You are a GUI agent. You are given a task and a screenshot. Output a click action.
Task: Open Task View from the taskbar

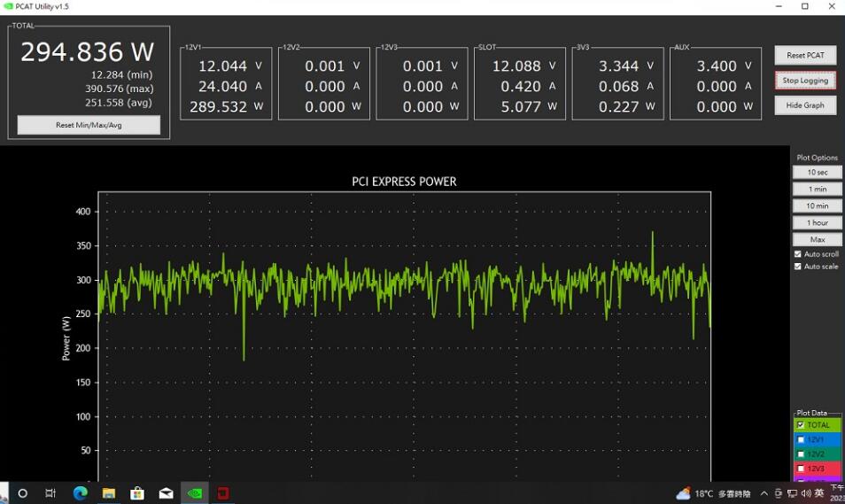pos(50,493)
